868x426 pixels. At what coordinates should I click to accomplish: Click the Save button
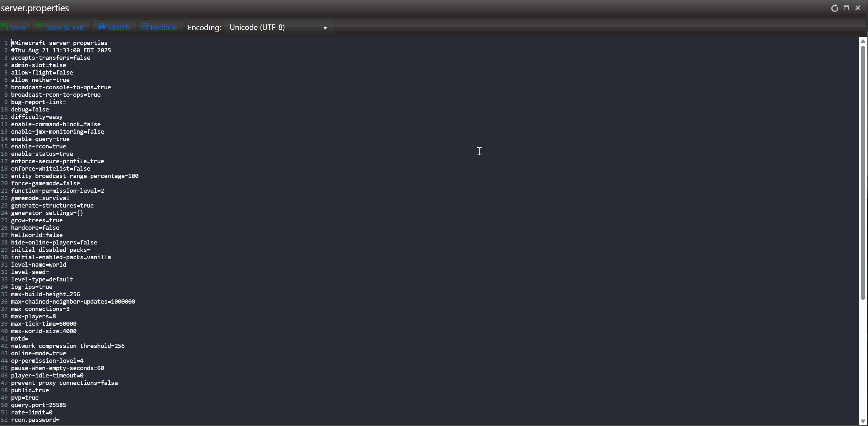[13, 28]
